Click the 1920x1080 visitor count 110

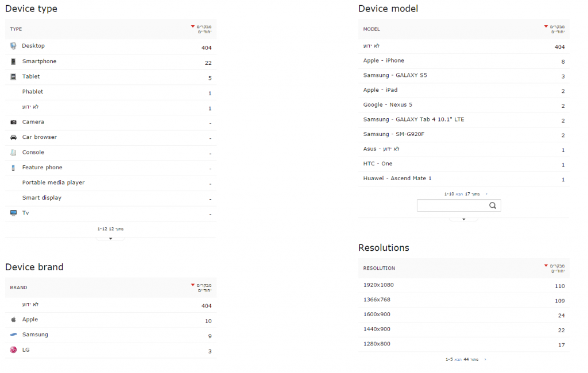click(560, 286)
